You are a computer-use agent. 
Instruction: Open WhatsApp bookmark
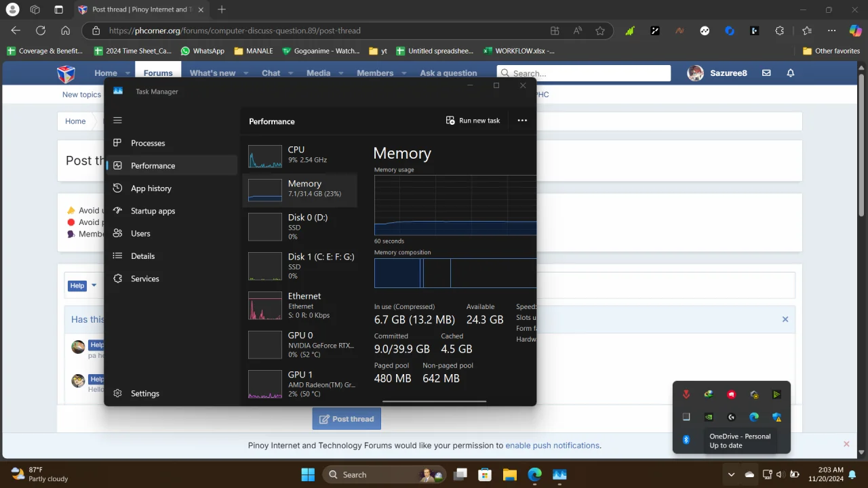(203, 51)
